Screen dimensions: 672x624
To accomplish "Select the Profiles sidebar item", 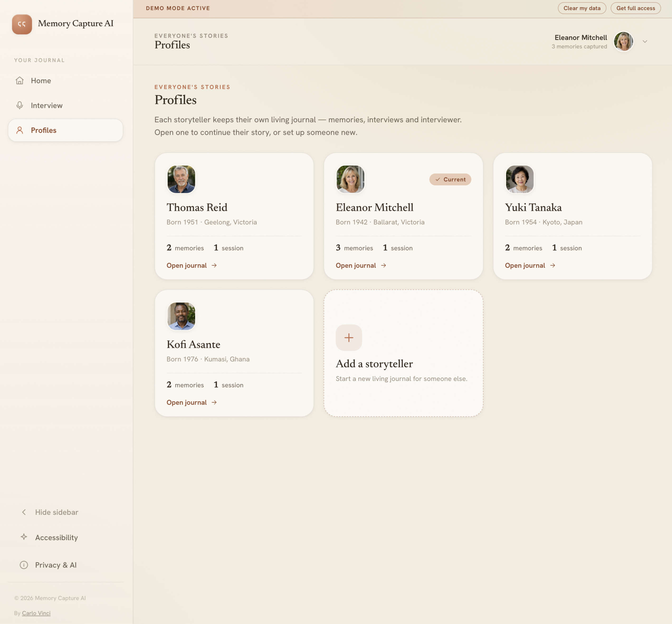I will pyautogui.click(x=65, y=130).
